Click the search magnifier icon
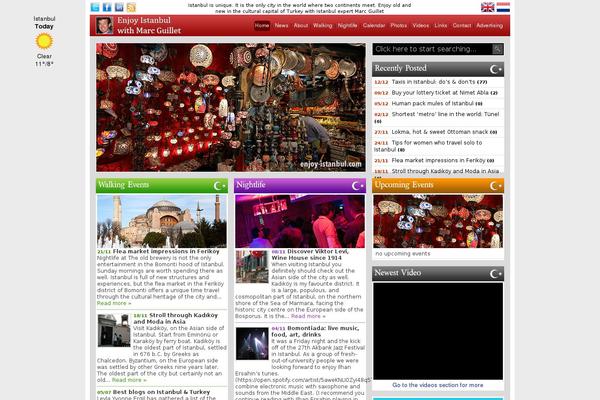600x400 pixels. coord(498,48)
